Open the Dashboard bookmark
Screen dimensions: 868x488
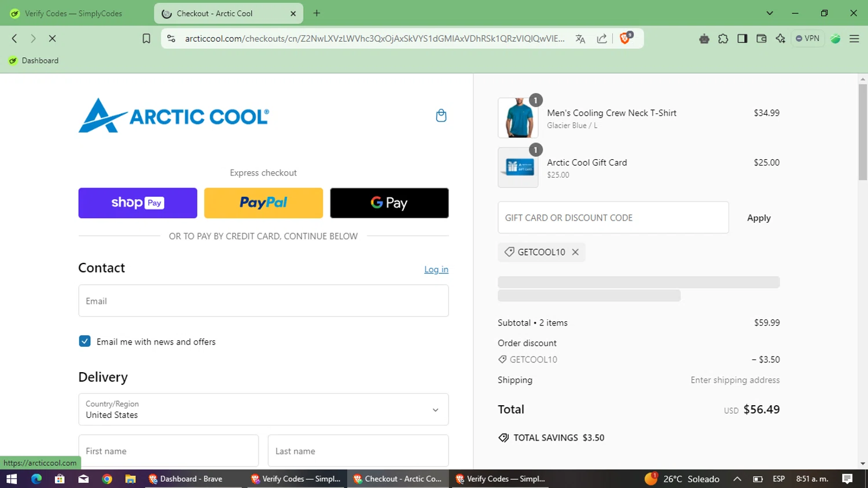click(x=34, y=60)
